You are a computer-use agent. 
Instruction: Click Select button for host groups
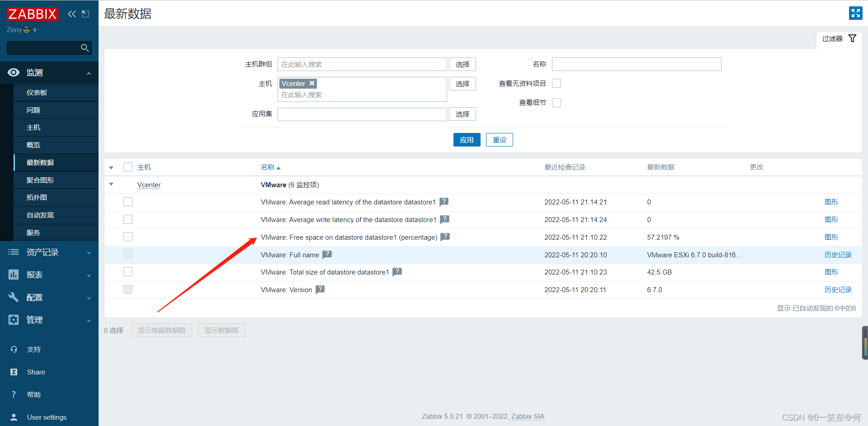[x=462, y=64]
